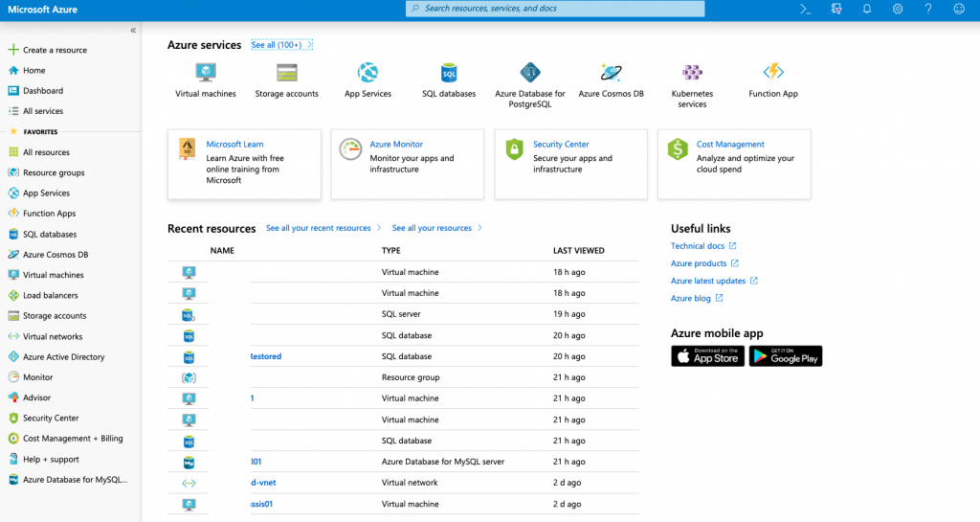Open Azure products useful link

point(704,263)
